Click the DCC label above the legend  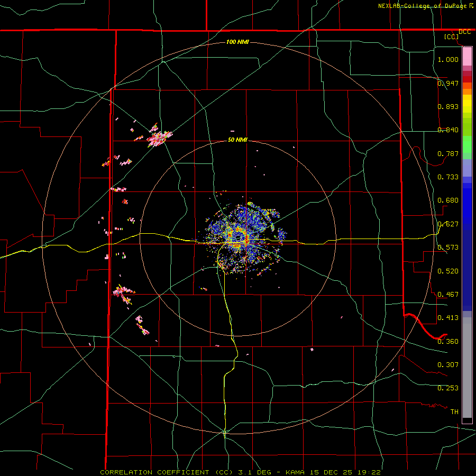click(x=464, y=32)
